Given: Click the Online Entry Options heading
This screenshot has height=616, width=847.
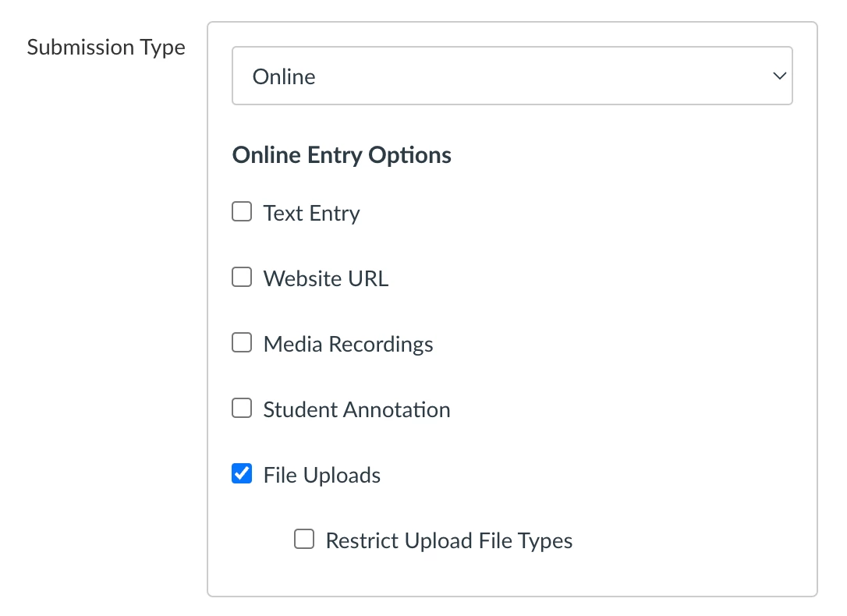Looking at the screenshot, I should (342, 155).
